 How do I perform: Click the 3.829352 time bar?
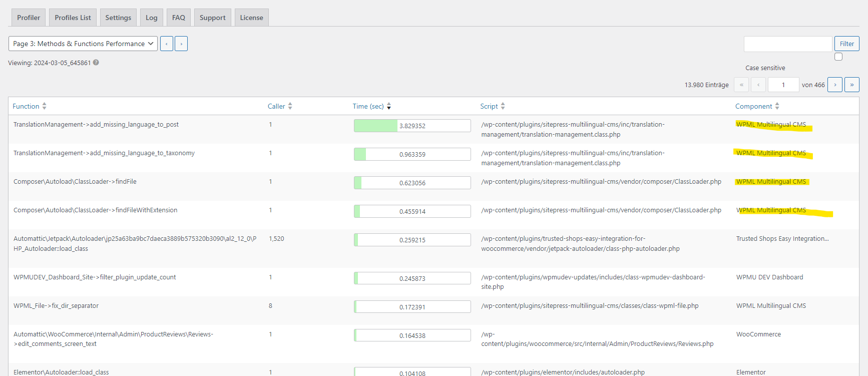(x=412, y=126)
